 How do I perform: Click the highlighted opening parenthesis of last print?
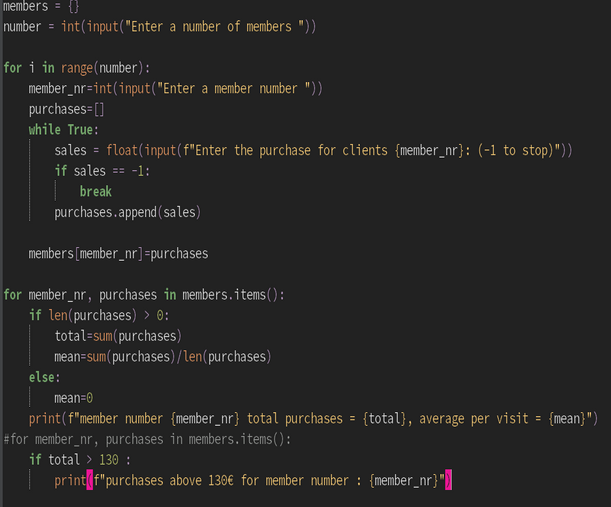pos(90,481)
